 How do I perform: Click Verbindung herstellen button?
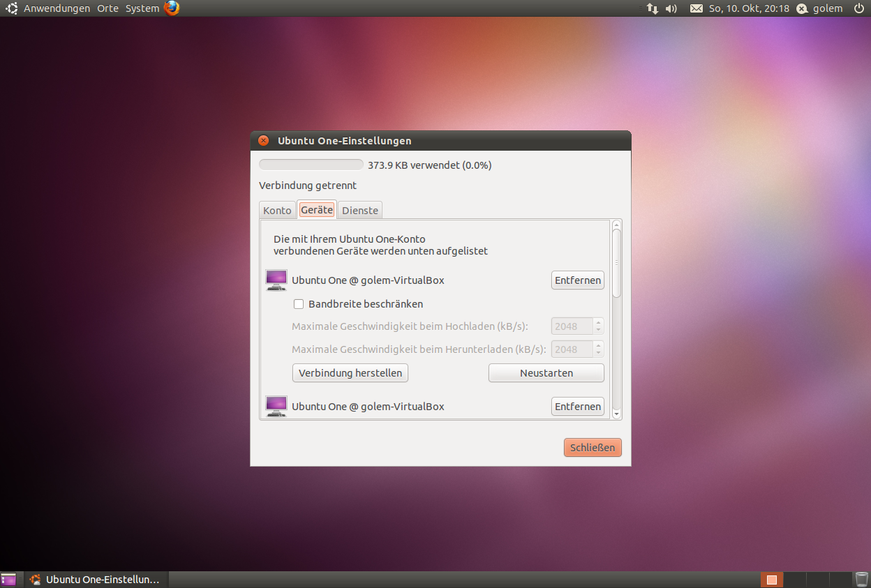(x=350, y=373)
